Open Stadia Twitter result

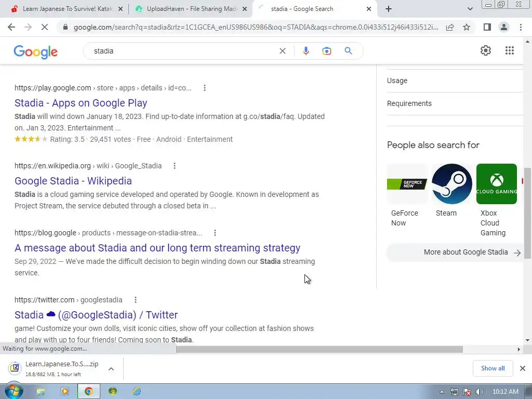click(96, 315)
